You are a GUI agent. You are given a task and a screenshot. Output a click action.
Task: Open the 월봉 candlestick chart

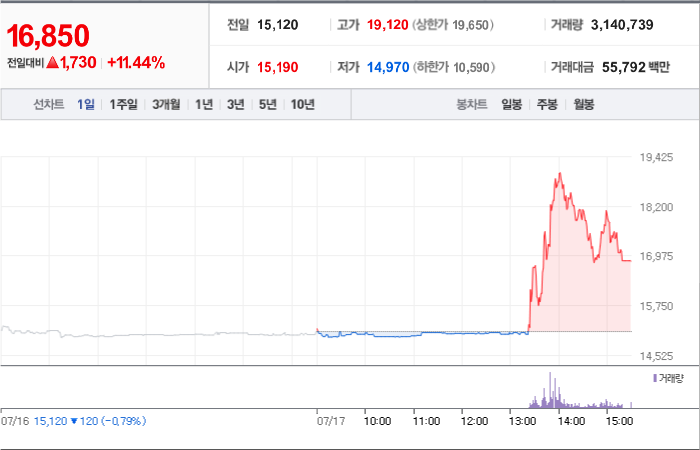[583, 105]
